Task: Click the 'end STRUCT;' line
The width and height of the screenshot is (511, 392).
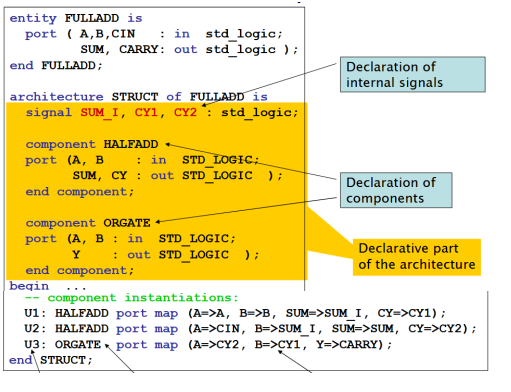Action: [x=51, y=360]
